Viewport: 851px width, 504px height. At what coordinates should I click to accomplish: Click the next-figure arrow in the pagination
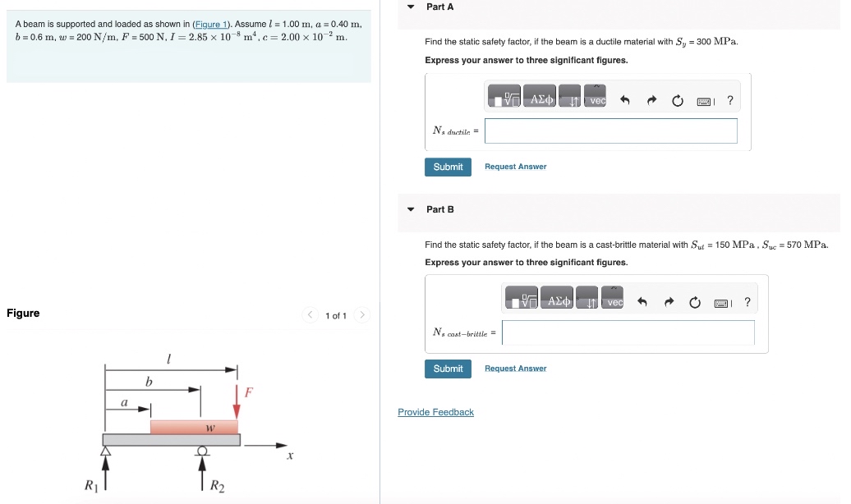coord(362,314)
